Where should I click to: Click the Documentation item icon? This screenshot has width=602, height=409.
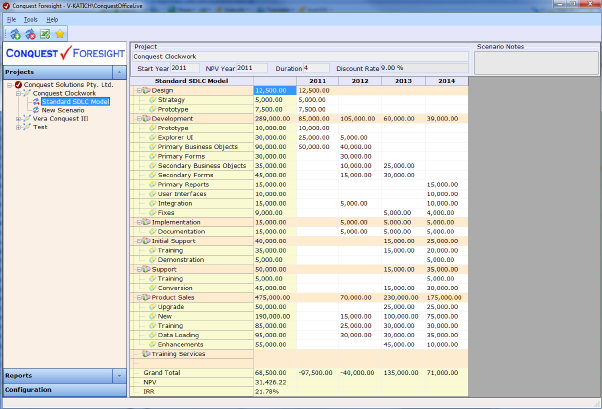(152, 231)
